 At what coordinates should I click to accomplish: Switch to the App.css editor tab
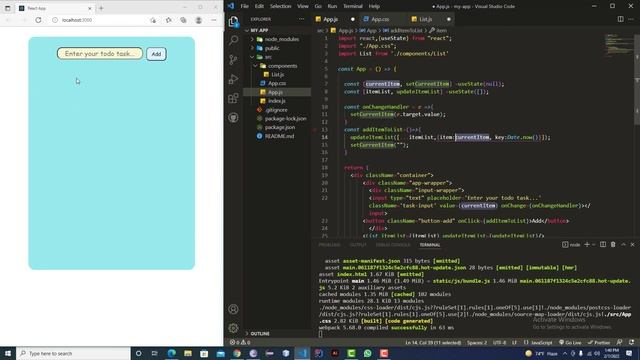pos(380,19)
